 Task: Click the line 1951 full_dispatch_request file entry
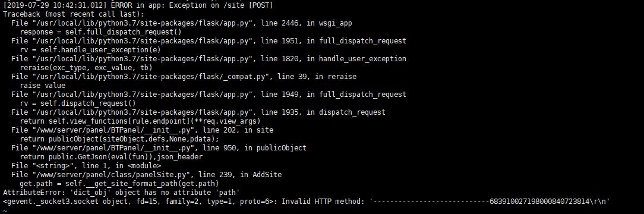pyautogui.click(x=209, y=40)
